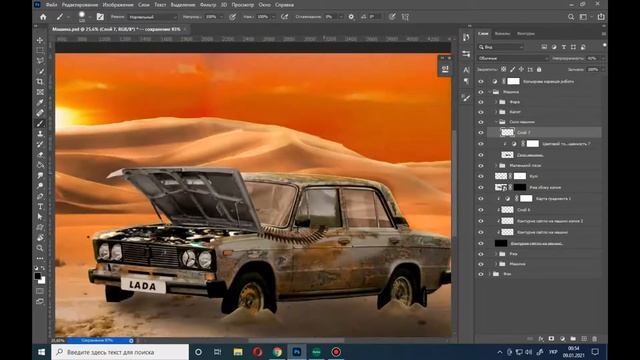Open the brush mode dropdown Нормальный
640x360 pixels.
[x=153, y=17]
